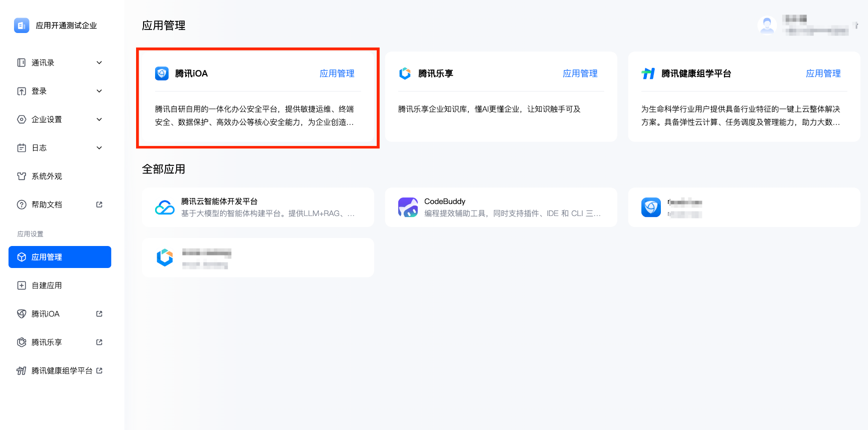
Task: Click the enterprise logo icon in sidebar header
Action: [x=22, y=25]
